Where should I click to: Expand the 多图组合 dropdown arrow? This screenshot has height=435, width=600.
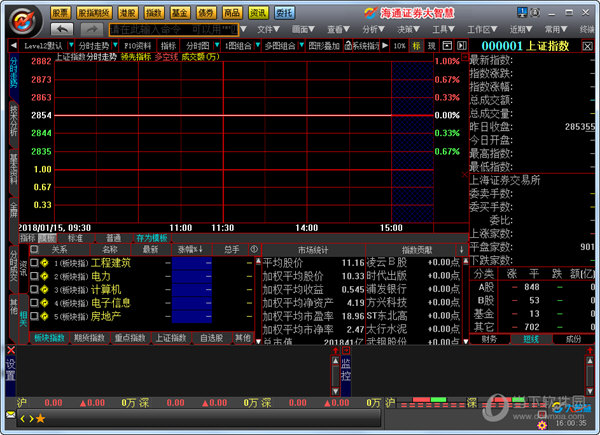(x=302, y=46)
